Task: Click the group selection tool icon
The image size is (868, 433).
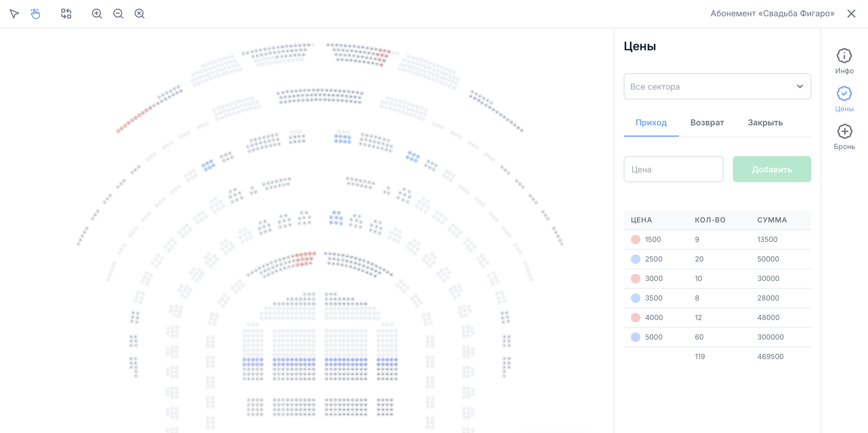Action: (66, 13)
